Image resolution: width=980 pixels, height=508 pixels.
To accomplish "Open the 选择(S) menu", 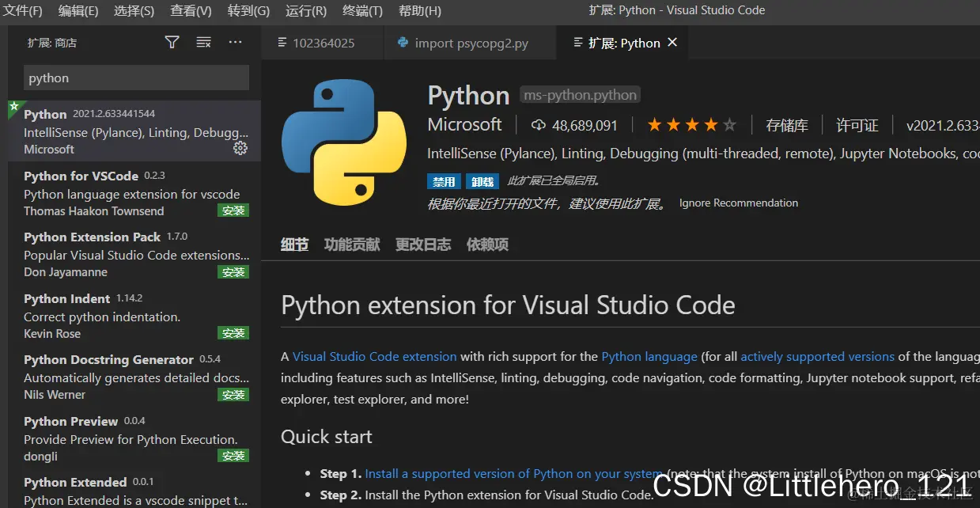I will click(134, 11).
